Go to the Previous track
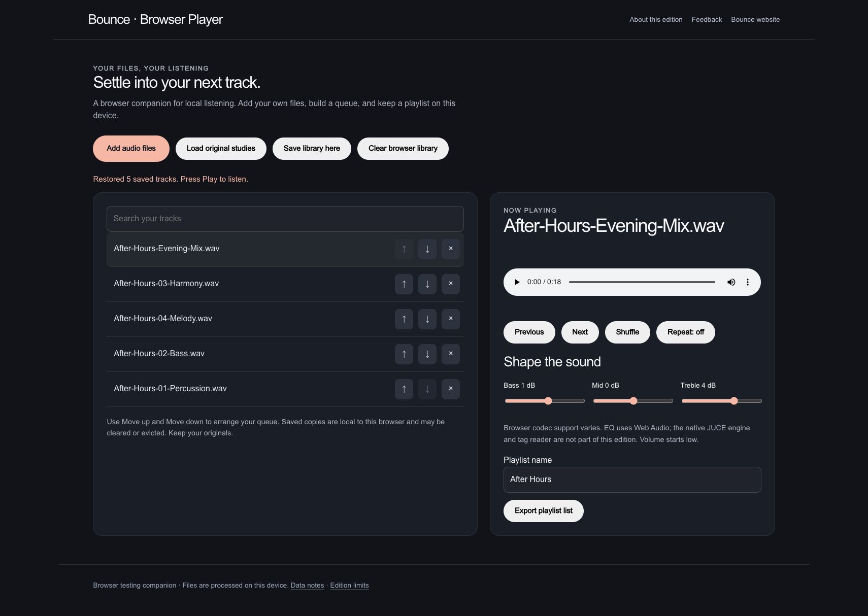Screen dimensions: 868x616 point(529,332)
